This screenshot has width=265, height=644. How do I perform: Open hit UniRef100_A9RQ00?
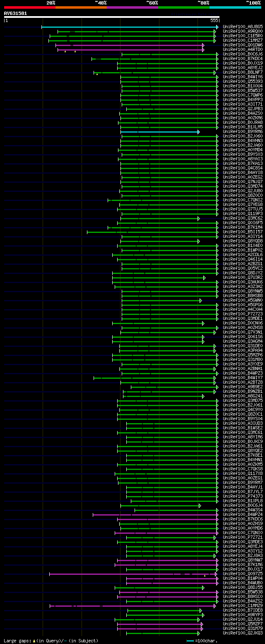click(x=243, y=31)
